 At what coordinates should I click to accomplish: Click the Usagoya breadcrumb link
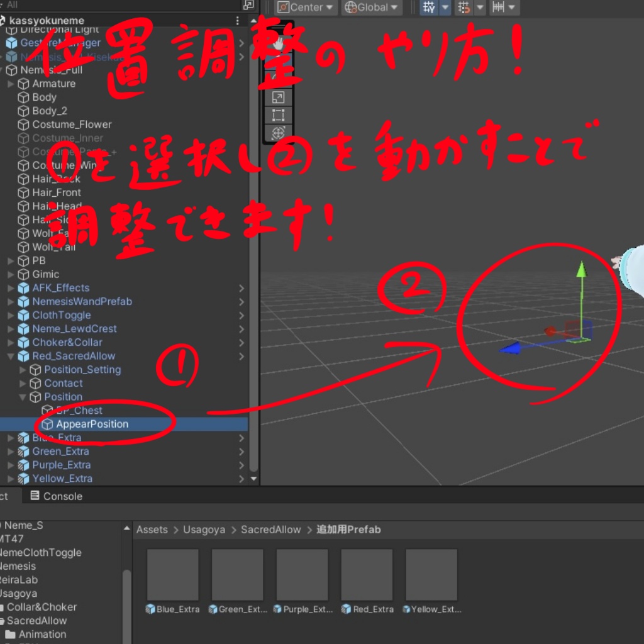[x=204, y=530]
